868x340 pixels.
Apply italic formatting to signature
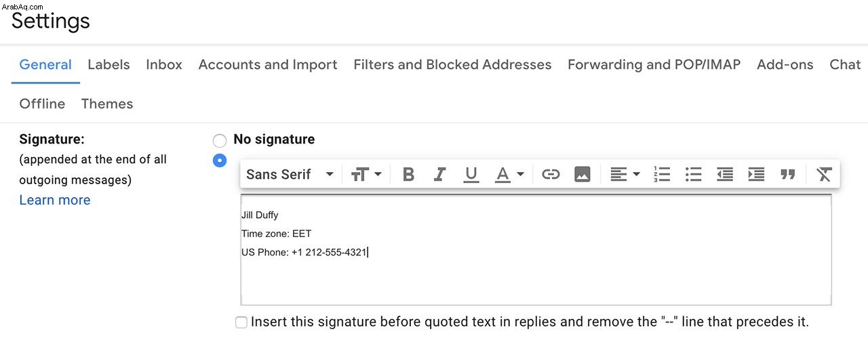[439, 175]
